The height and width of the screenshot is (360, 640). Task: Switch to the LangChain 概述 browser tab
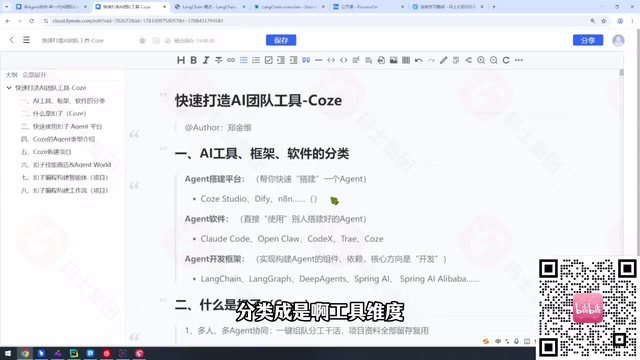[209, 7]
